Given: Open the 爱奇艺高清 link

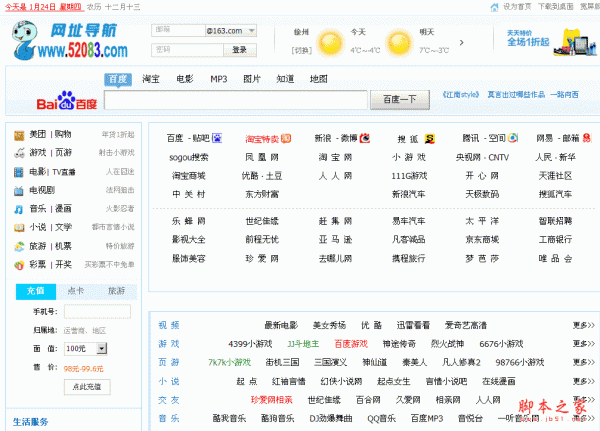Looking at the screenshot, I should pos(466,326).
